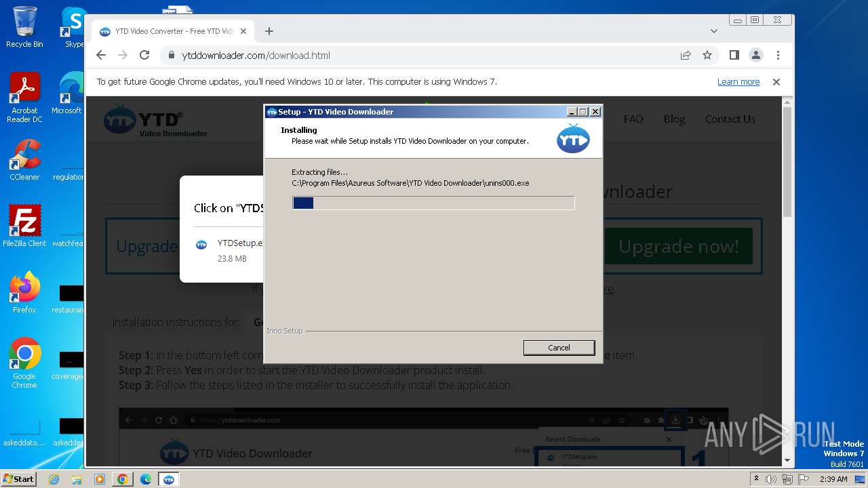Screen dimensions: 868x488
Task: Open Action Center flag tray icon
Action: tap(803, 479)
